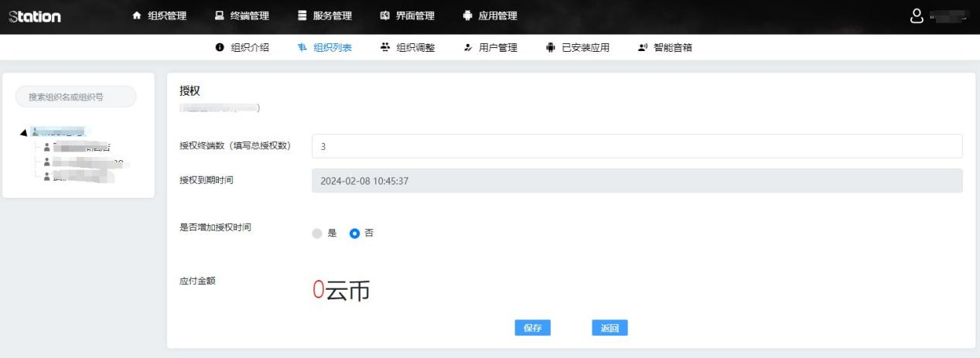The width and height of the screenshot is (980, 358).
Task: Click the 授权到期时间 date field
Action: (x=637, y=180)
